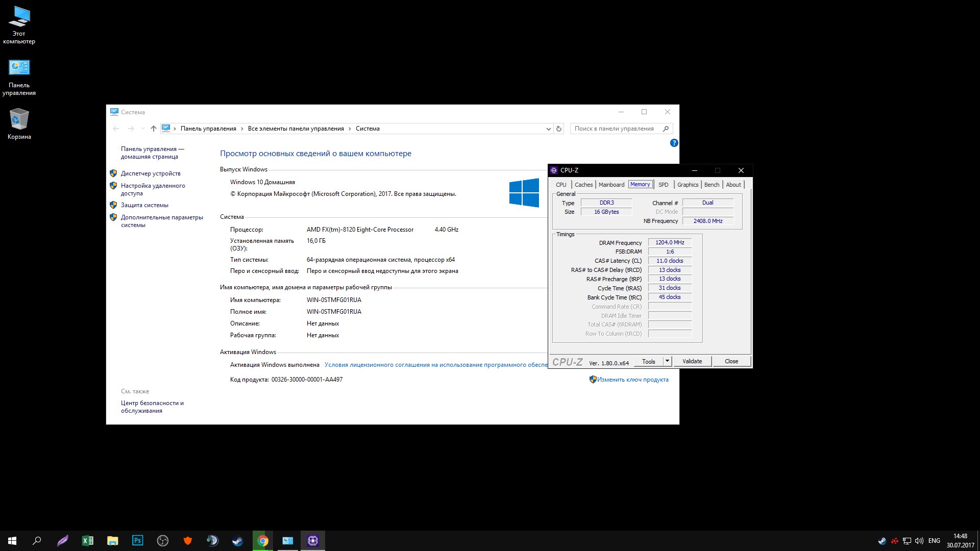Click the refresh button beside address bar

point(559,129)
